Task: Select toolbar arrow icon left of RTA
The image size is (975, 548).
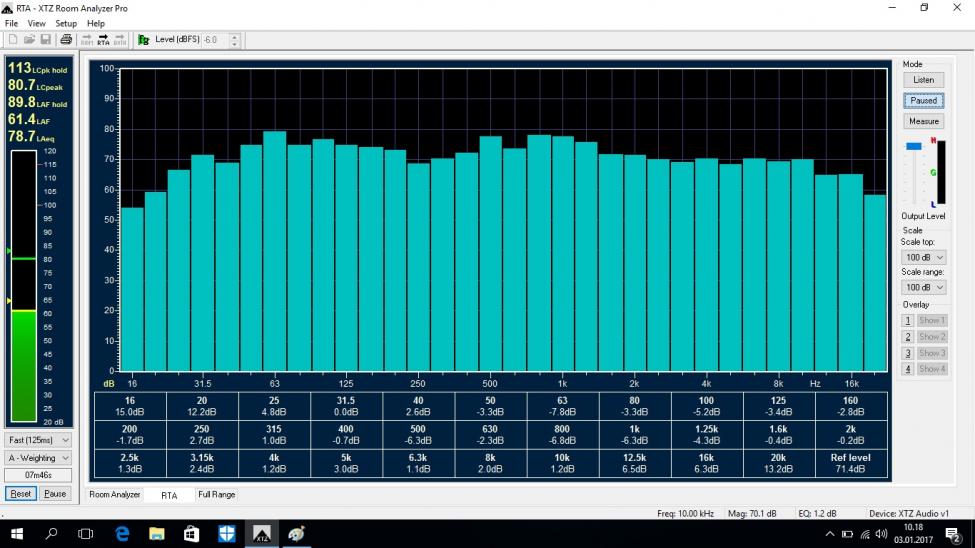Action: 87,40
